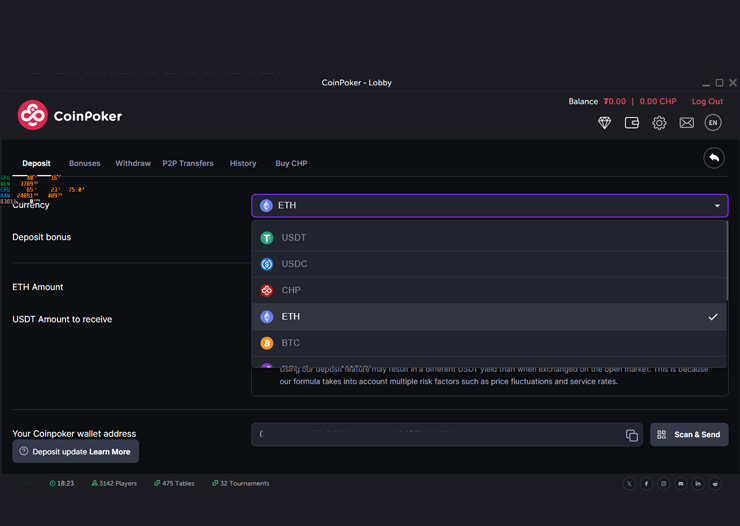Click the back arrow button
Image resolution: width=740 pixels, height=526 pixels.
(x=714, y=158)
